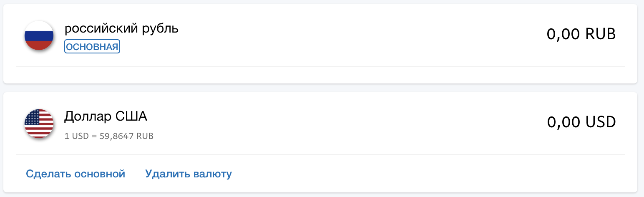Image resolution: width=644 pixels, height=197 pixels.
Task: Click the USD code in dollar balance
Action: [601, 122]
